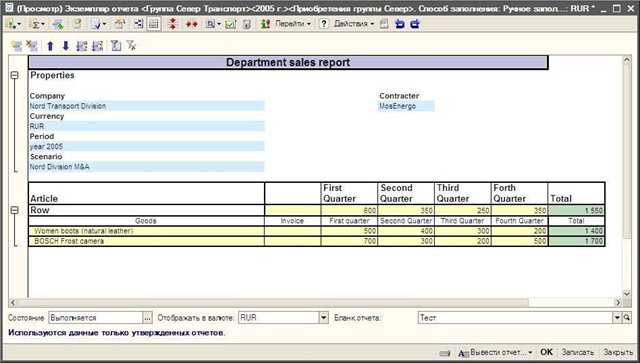
Task: Open the Отображать в валюте dropdown
Action: click(x=324, y=318)
